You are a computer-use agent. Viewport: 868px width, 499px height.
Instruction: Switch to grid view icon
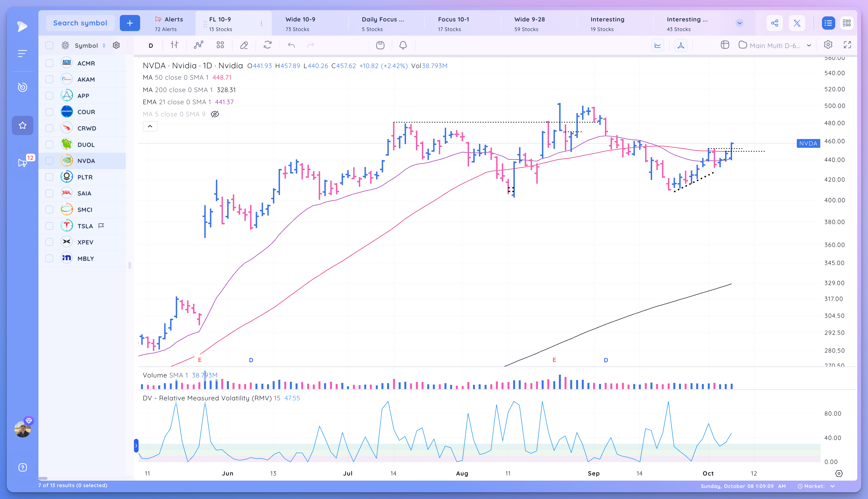click(x=847, y=23)
